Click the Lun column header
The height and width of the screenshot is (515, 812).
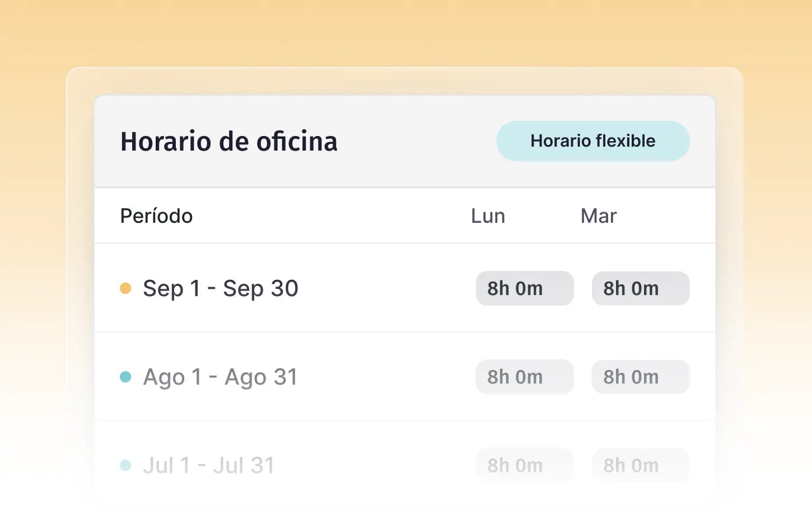point(488,216)
